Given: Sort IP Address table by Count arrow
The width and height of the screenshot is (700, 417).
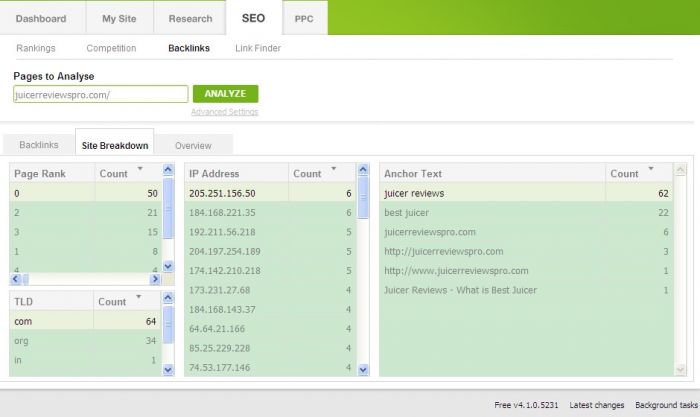Looking at the screenshot, I should [x=333, y=169].
